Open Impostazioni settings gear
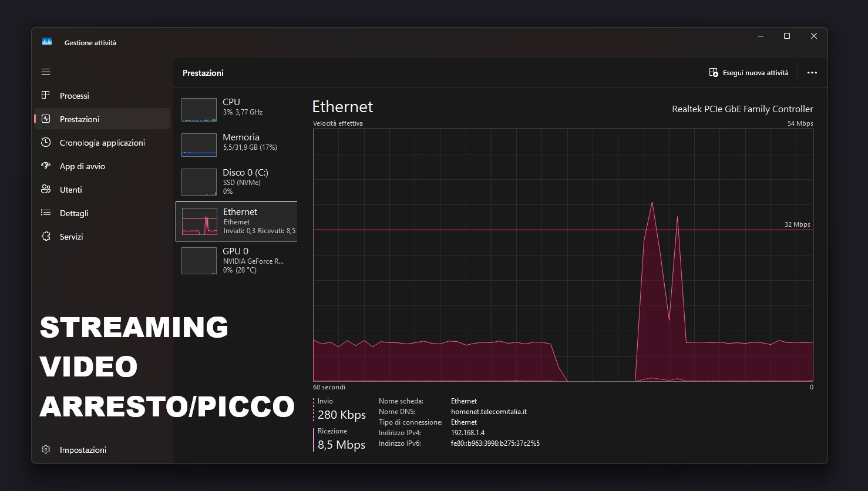The height and width of the screenshot is (491, 868). click(46, 450)
